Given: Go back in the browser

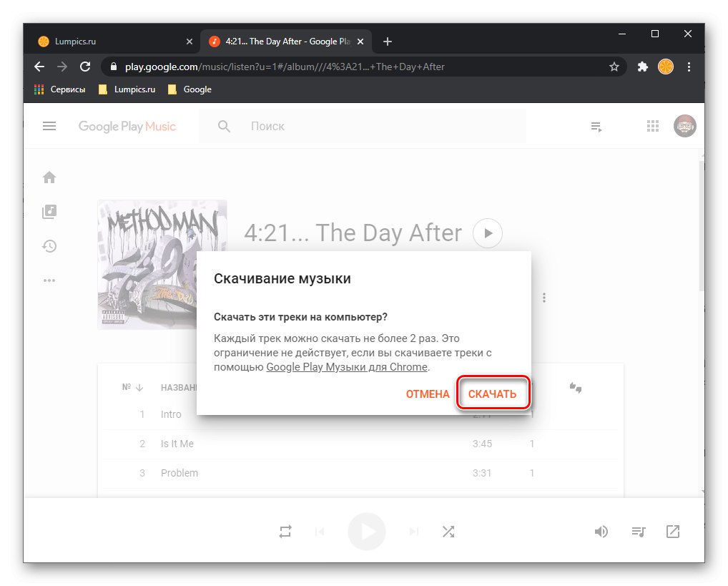Looking at the screenshot, I should (39, 67).
